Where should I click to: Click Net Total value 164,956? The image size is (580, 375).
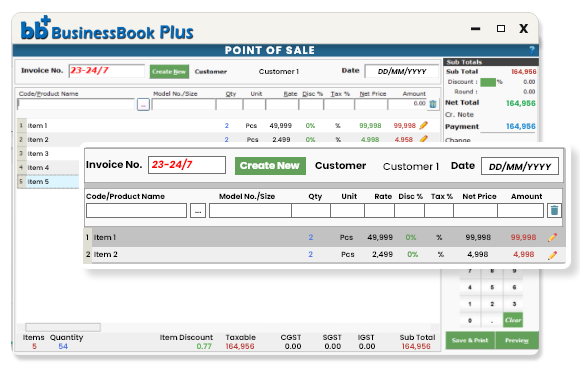pyautogui.click(x=520, y=103)
